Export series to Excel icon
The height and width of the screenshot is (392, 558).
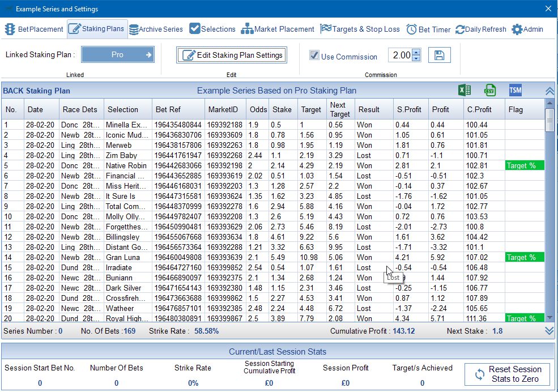[465, 90]
